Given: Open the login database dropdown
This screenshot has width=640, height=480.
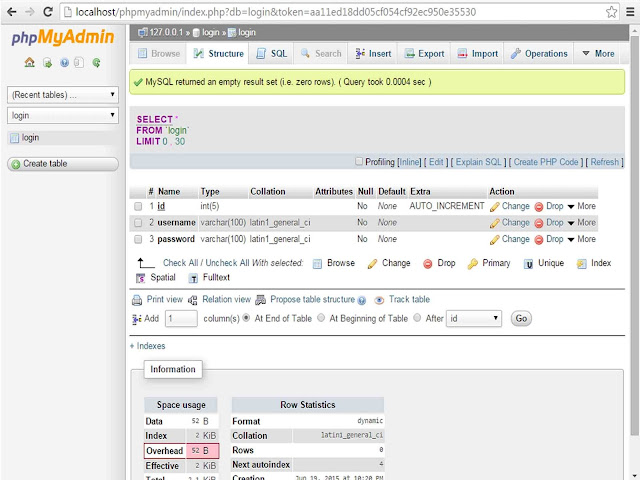Looking at the screenshot, I should pyautogui.click(x=63, y=116).
